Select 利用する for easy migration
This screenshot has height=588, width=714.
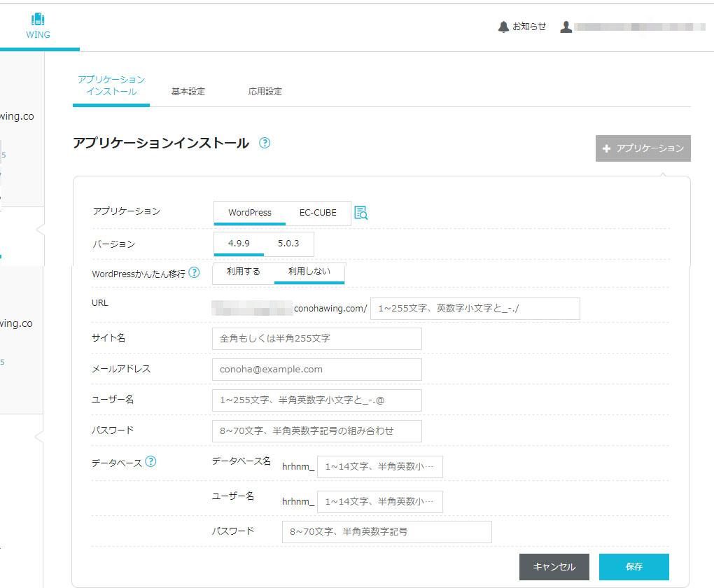coord(243,272)
